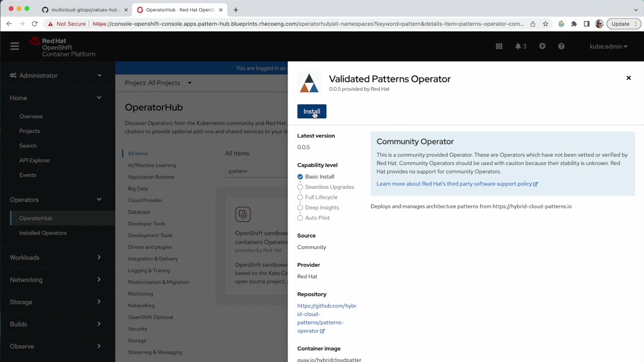Filter by Database category
Screen dimensions: 644x362
click(x=139, y=212)
